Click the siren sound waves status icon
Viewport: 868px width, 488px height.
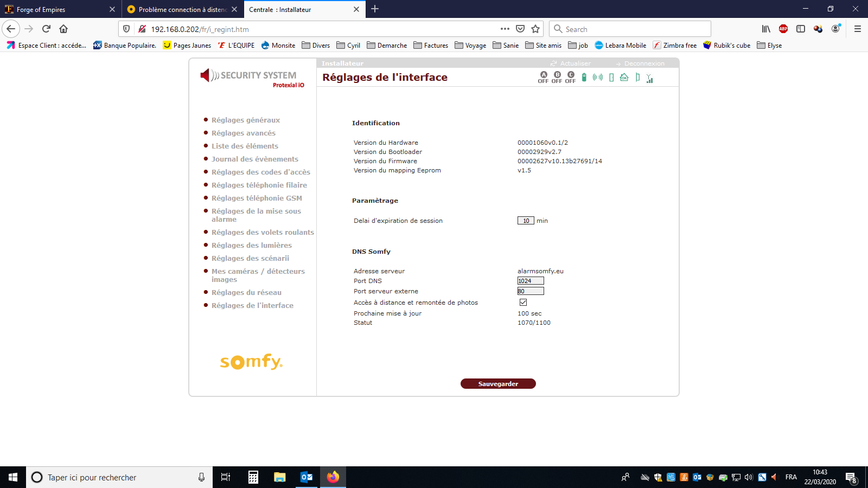pyautogui.click(x=597, y=78)
